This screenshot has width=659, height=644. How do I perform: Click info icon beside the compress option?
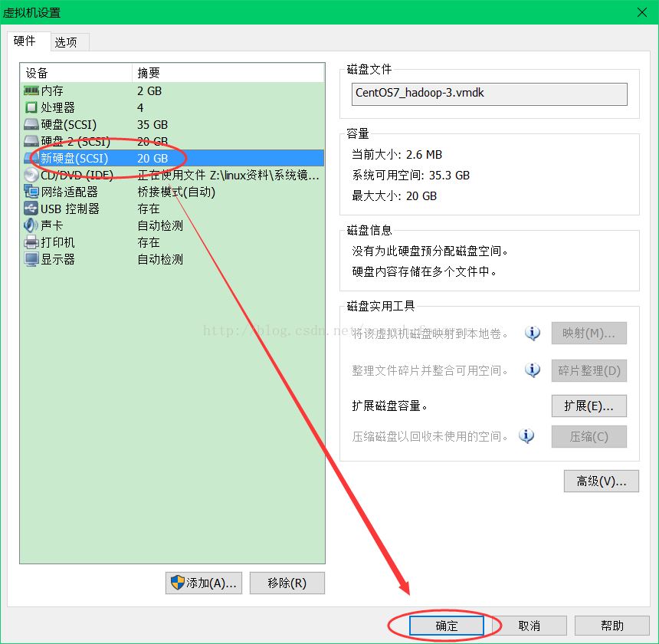click(x=526, y=436)
